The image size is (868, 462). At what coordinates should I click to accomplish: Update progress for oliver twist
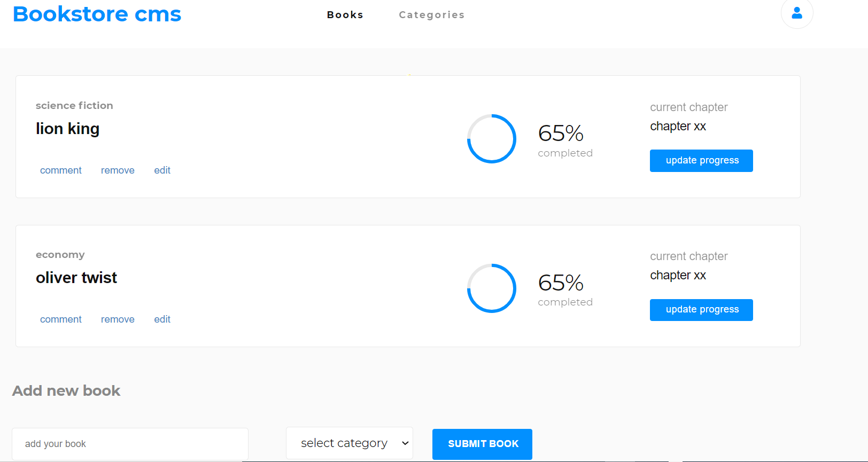[701, 310]
